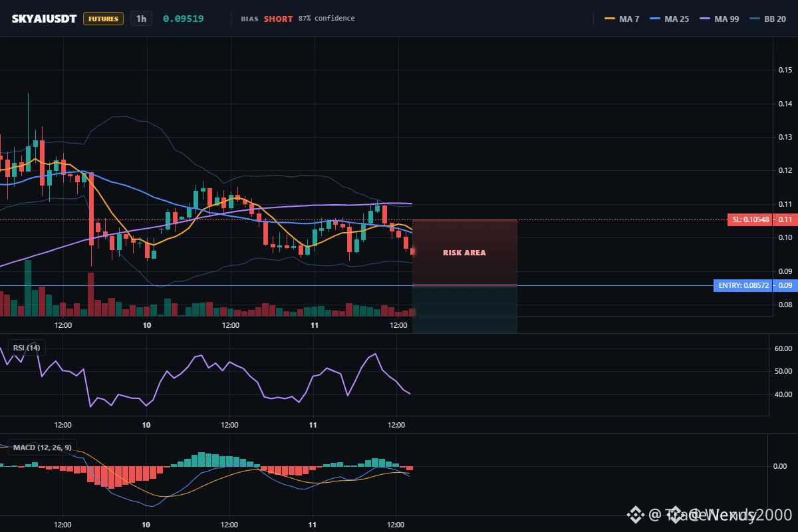
Task: Click date label 10 on RSI panel axis
Action: pyautogui.click(x=146, y=425)
